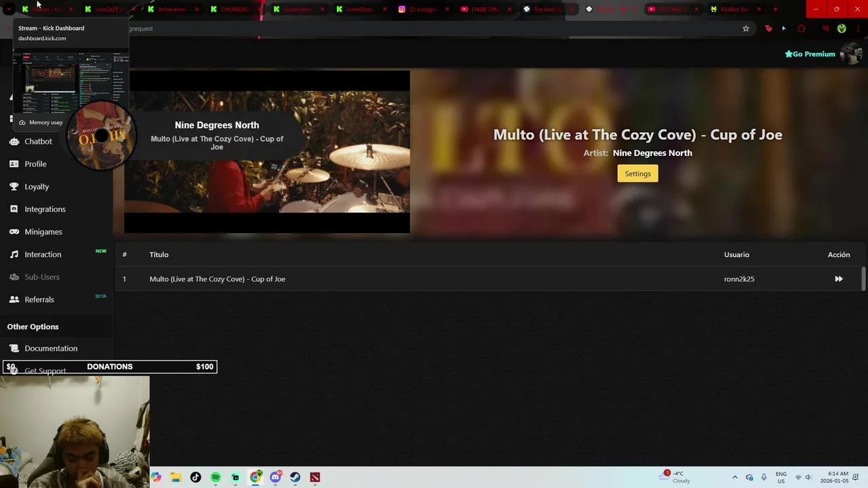Switch to the '(1448) Offic' YouTube tab
868x488 pixels.
click(x=486, y=9)
